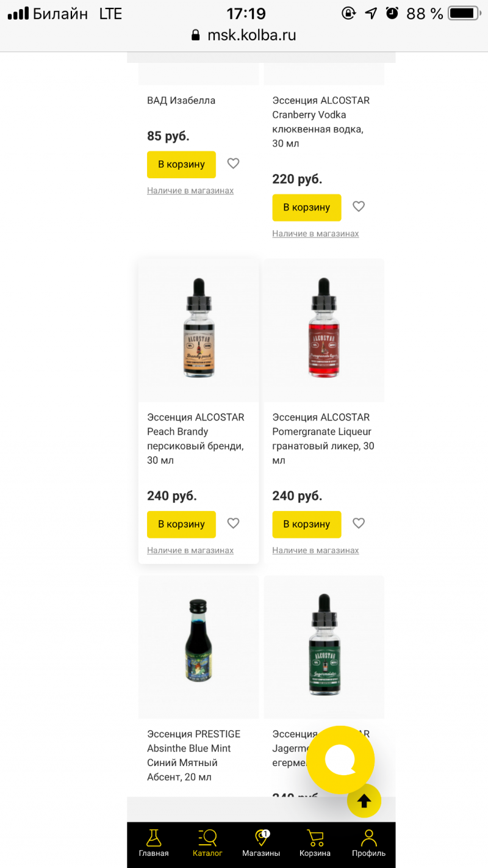Tap the yellow chat bubble button

coord(340,760)
